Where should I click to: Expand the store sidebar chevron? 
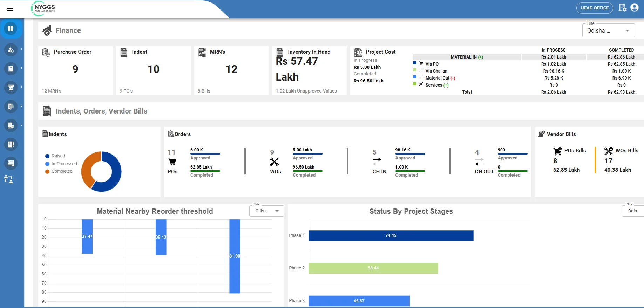click(22, 87)
